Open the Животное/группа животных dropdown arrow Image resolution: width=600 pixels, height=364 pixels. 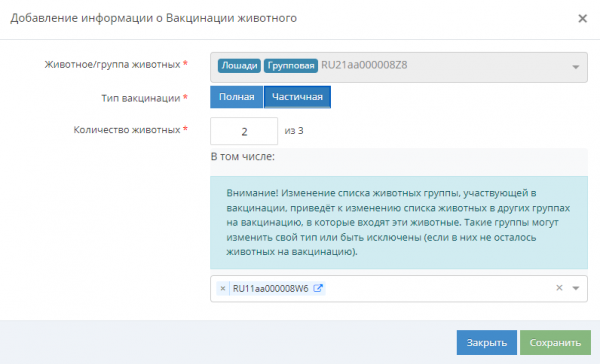point(575,67)
